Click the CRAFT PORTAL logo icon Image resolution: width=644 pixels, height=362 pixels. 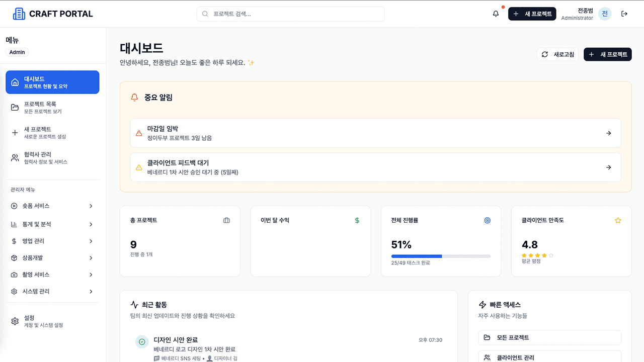point(19,14)
